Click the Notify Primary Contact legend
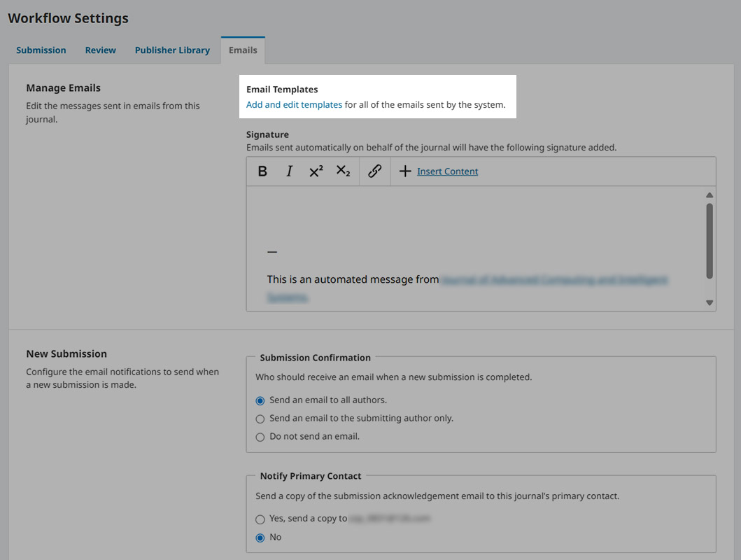 pos(311,476)
